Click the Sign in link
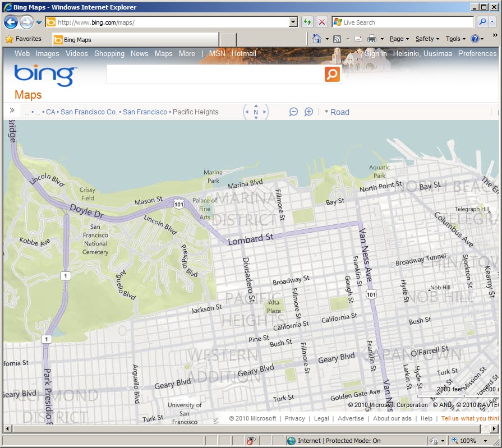This screenshot has height=448, width=502. click(376, 53)
